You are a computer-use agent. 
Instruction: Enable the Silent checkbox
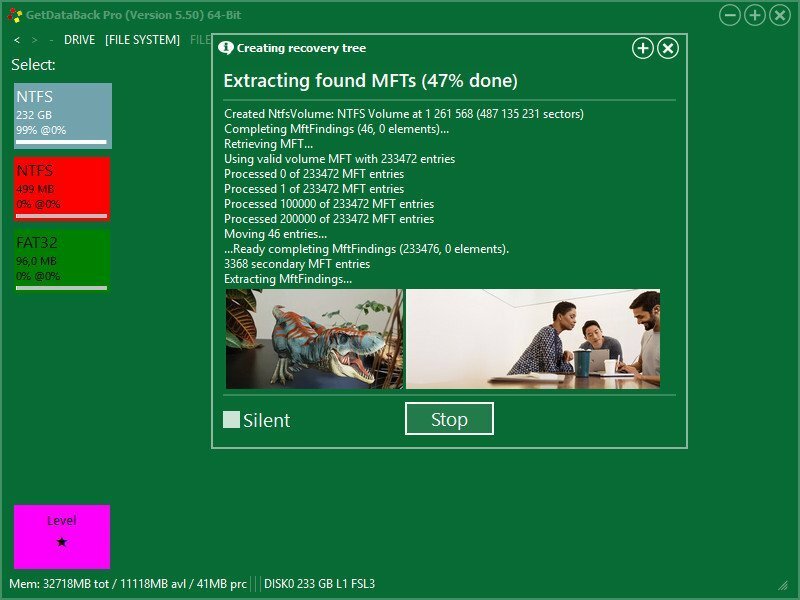pyautogui.click(x=233, y=419)
